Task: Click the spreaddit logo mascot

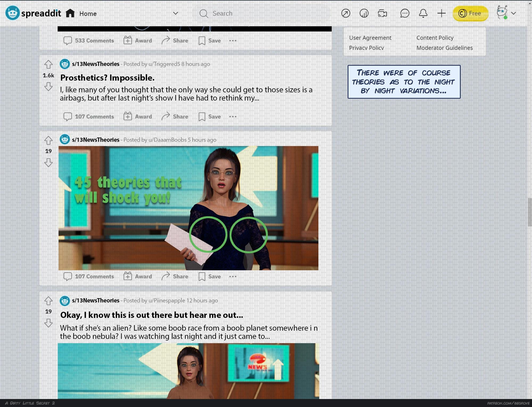Action: pos(13,13)
